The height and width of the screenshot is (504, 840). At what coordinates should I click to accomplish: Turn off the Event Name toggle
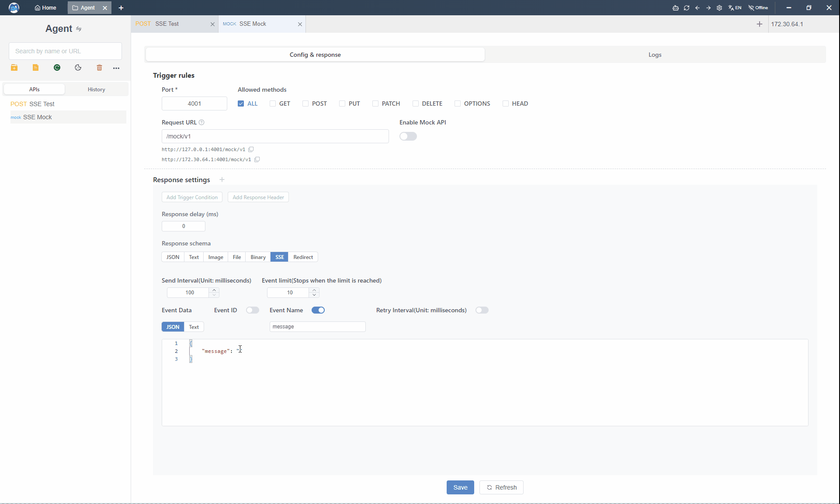coord(318,310)
